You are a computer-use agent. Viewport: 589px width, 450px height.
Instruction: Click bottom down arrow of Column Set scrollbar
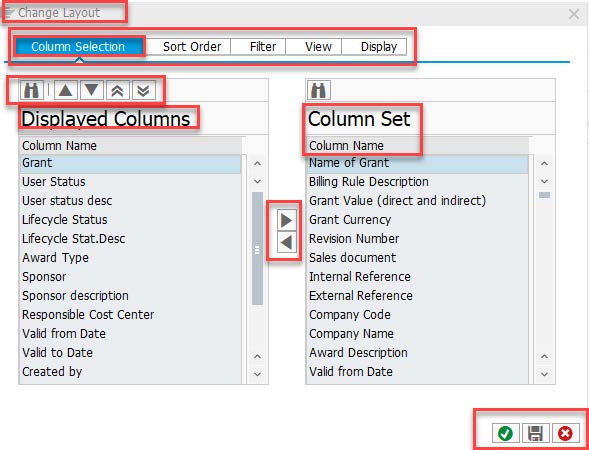[544, 374]
